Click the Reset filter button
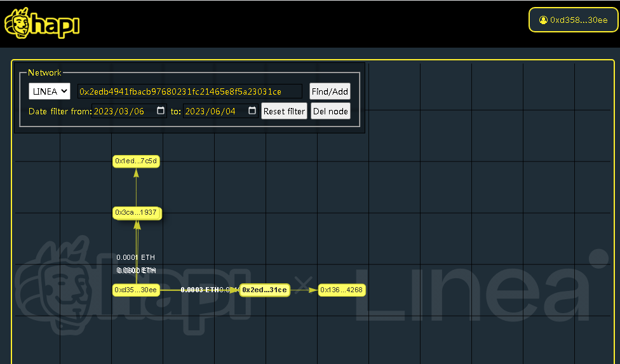 point(284,111)
